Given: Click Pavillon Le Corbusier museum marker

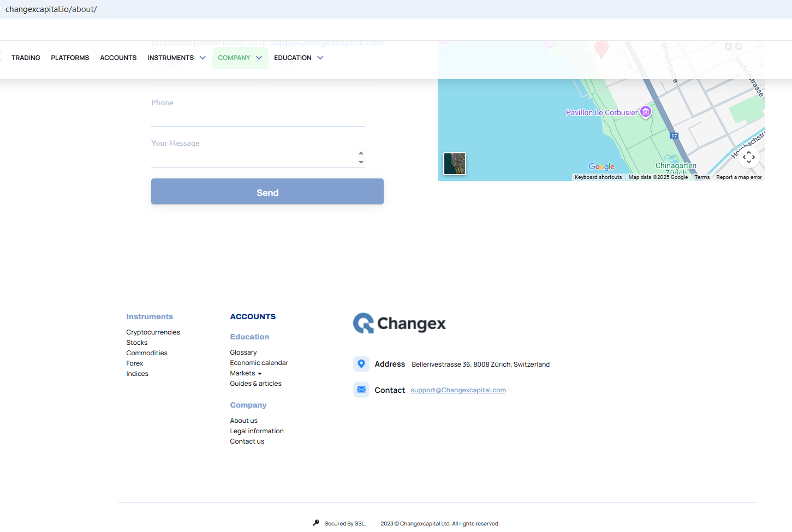Looking at the screenshot, I should [646, 112].
